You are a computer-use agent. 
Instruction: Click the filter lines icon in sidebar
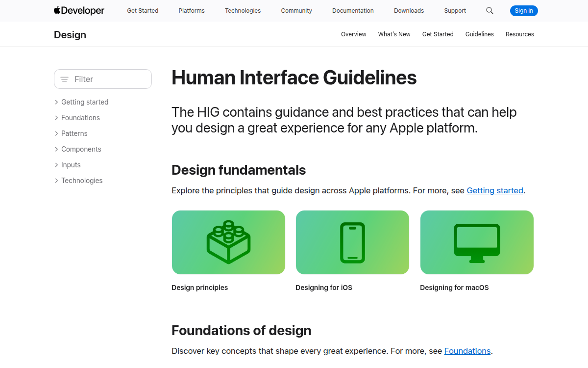64,79
